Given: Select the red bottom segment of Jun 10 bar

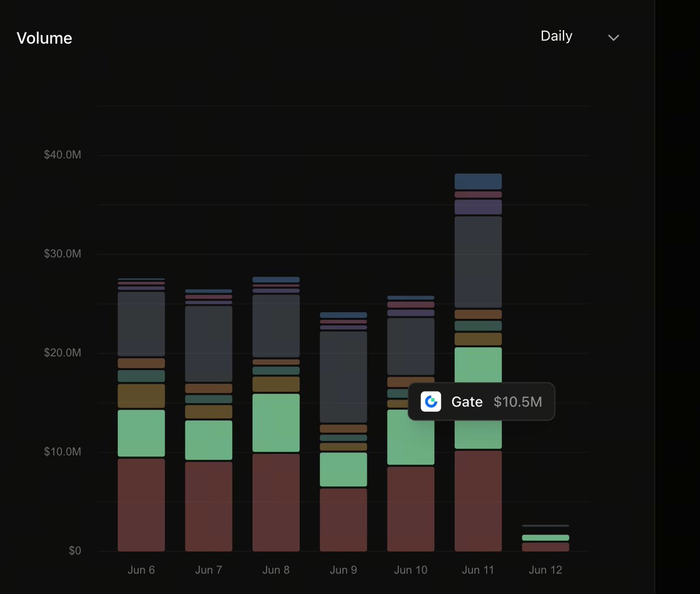Looking at the screenshot, I should point(411,509).
